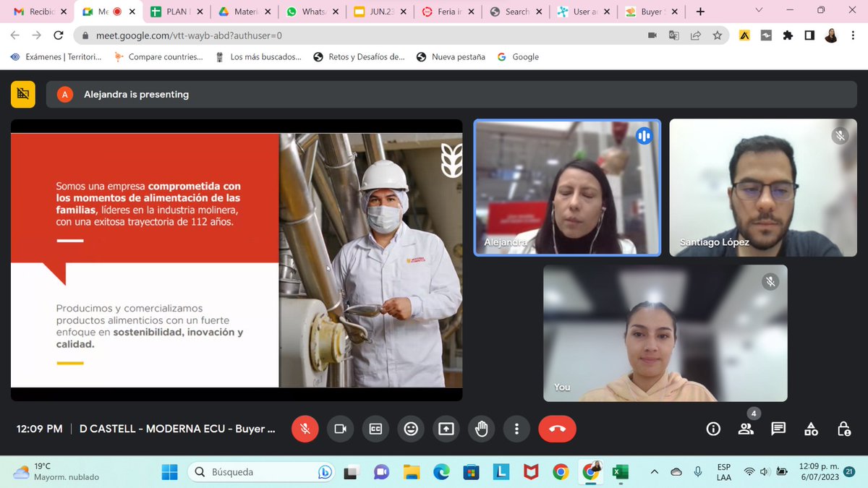This screenshot has height=488, width=868.
Task: Switch to the User tab
Action: click(584, 12)
